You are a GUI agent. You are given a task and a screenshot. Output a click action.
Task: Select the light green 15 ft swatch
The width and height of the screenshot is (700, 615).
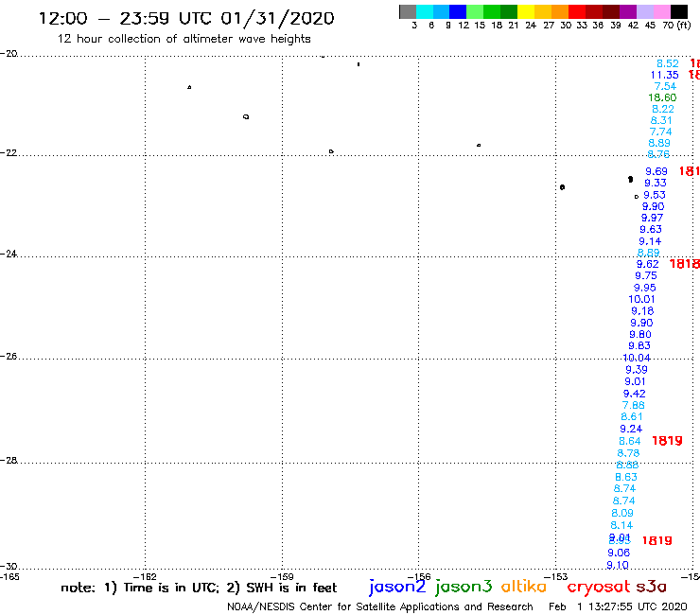(x=475, y=11)
